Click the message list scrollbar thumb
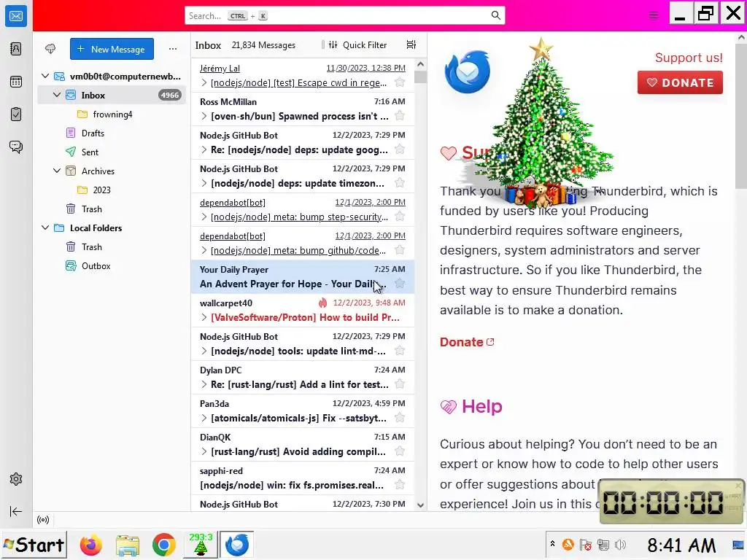Viewport: 747px width, 560px height. (x=420, y=77)
